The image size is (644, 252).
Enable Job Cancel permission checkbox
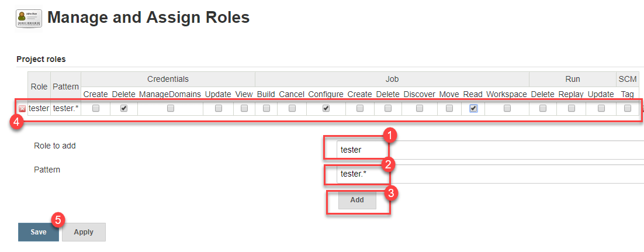292,108
